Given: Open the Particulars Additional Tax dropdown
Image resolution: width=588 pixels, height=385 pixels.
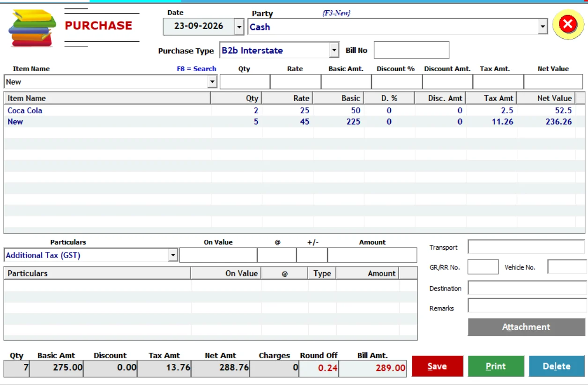Looking at the screenshot, I should (x=173, y=255).
